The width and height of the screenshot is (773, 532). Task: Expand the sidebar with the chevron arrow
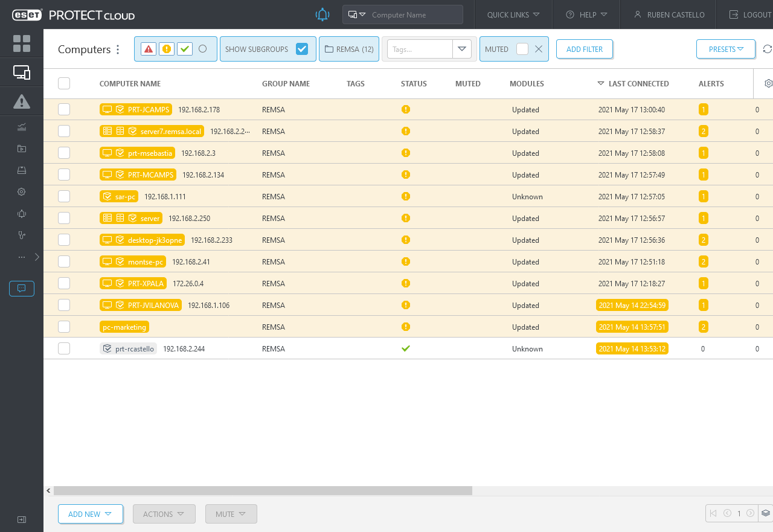tap(37, 257)
